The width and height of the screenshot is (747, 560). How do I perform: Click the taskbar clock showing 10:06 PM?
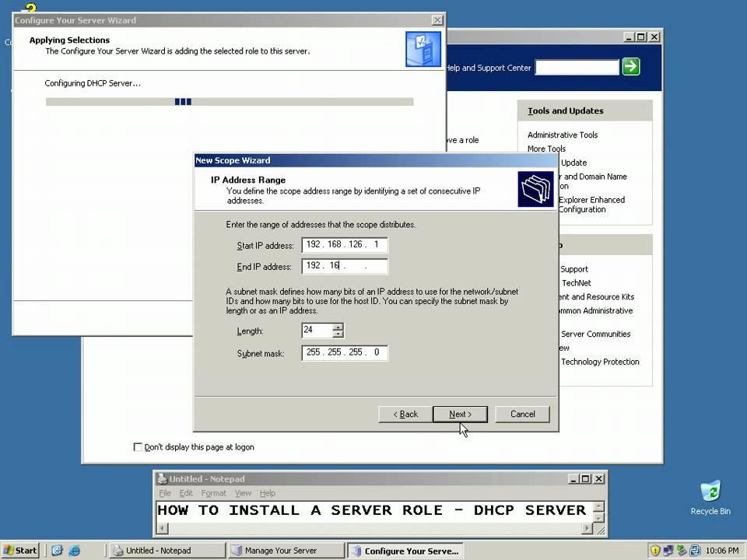point(722,551)
